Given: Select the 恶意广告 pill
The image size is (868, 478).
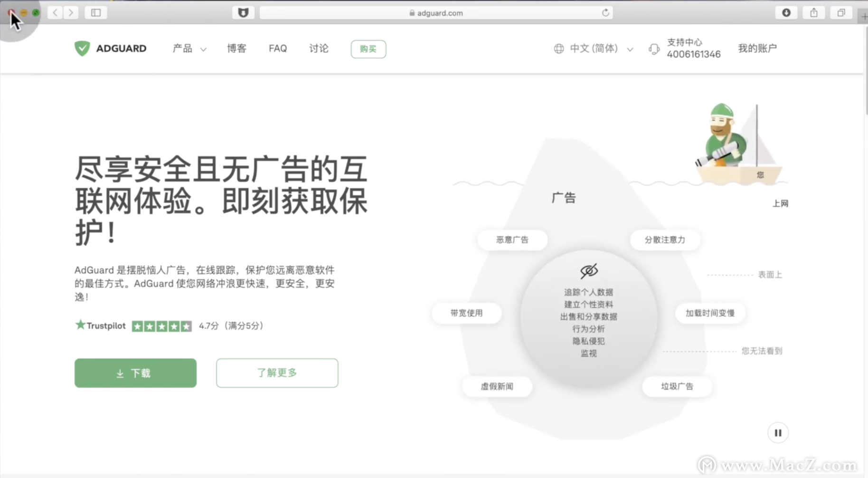Looking at the screenshot, I should 512,239.
